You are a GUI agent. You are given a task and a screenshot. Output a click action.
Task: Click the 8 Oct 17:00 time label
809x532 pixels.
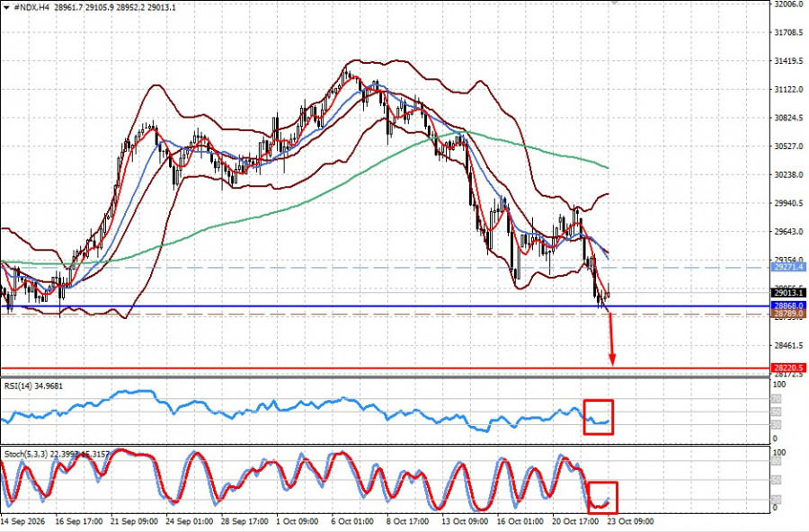pyautogui.click(x=408, y=521)
